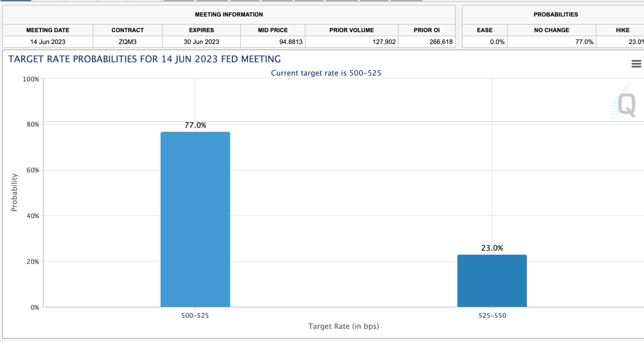Viewport: 644px width, 342px height.
Task: Click the Contract column header
Action: [127, 30]
